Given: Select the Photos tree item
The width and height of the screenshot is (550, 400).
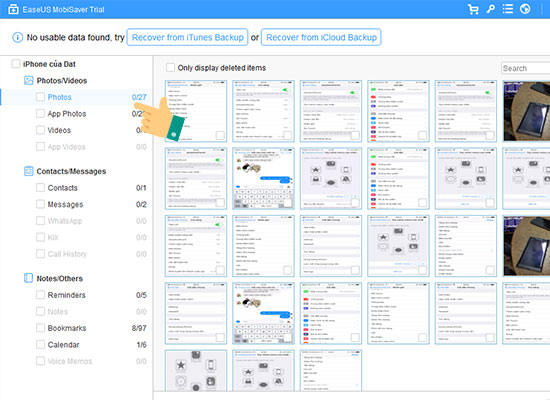Looking at the screenshot, I should [x=59, y=97].
